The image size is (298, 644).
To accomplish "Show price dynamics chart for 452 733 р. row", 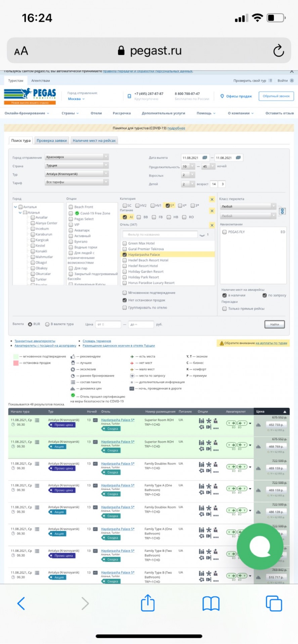I will (x=258, y=425).
